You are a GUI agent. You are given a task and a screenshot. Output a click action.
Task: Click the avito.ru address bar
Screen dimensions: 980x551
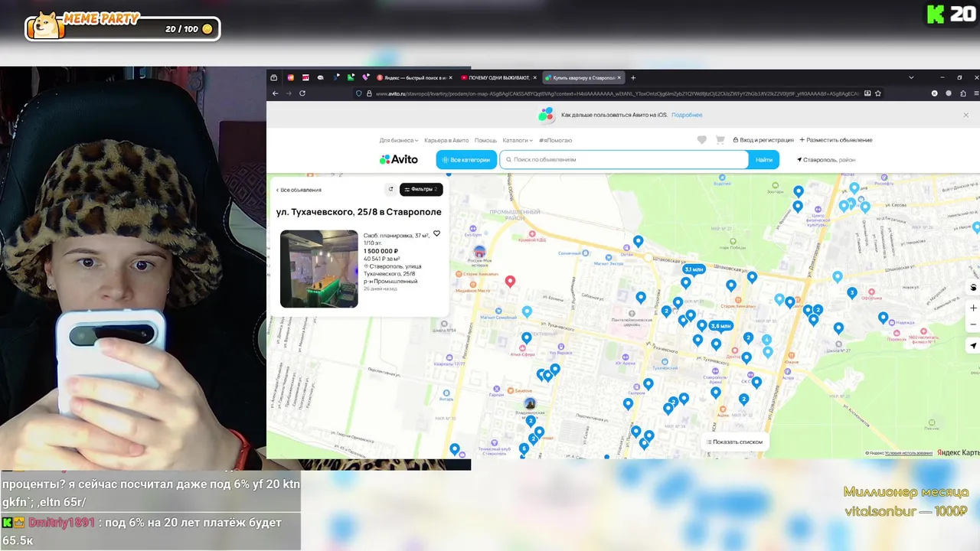pos(616,93)
